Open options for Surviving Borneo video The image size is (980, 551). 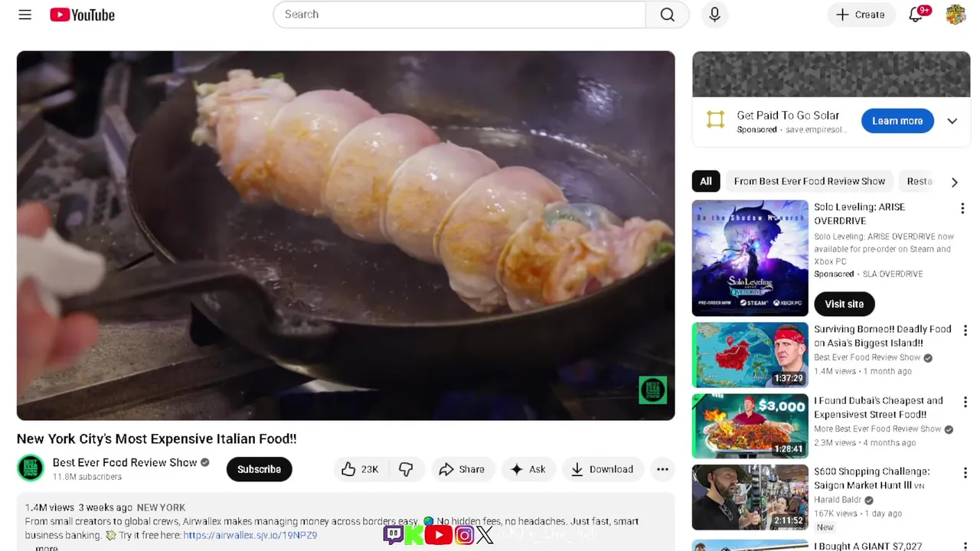pos(965,331)
